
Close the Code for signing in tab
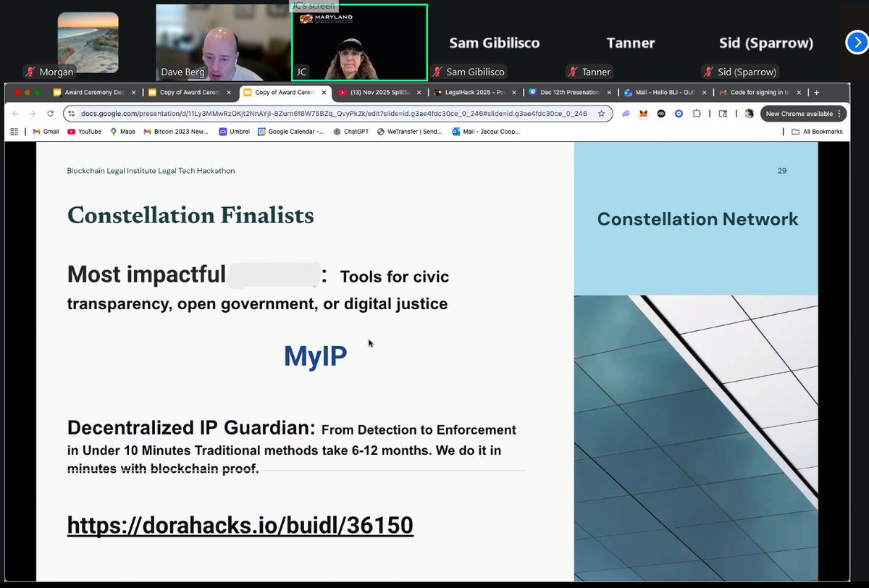tap(797, 93)
